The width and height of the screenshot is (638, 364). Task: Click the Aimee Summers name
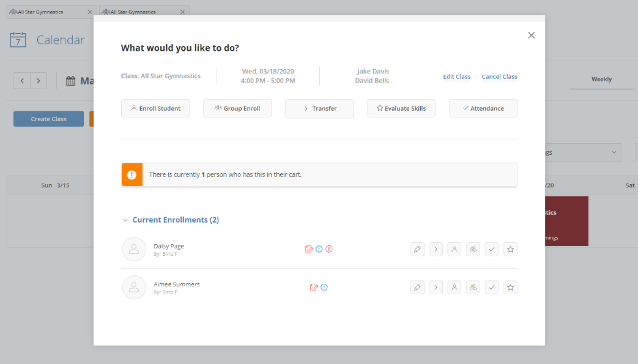(x=177, y=284)
